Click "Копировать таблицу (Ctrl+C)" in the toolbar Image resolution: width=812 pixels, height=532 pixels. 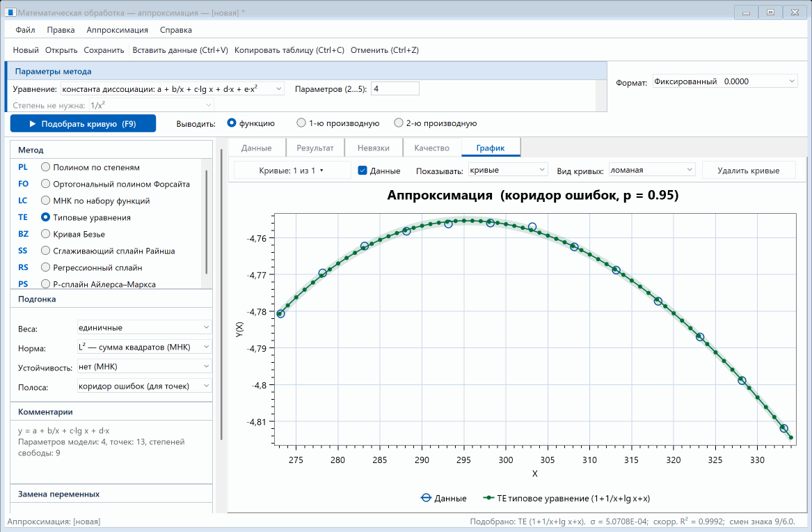289,50
